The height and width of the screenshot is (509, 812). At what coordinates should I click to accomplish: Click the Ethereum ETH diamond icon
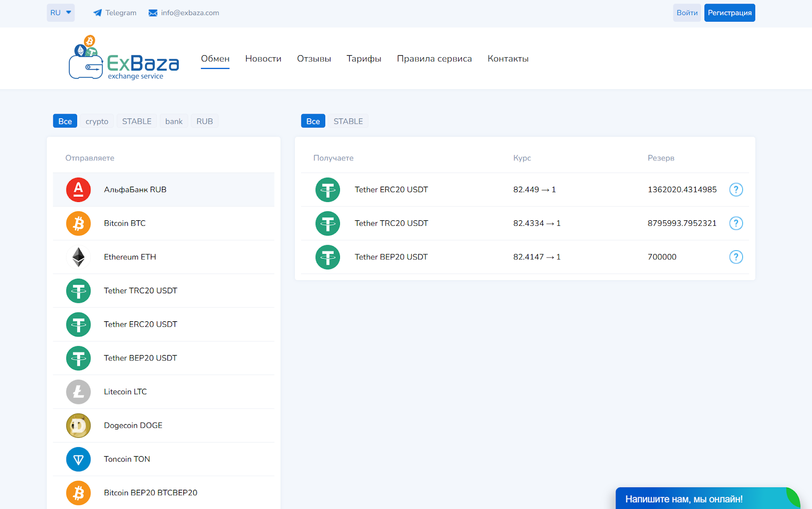click(x=78, y=257)
